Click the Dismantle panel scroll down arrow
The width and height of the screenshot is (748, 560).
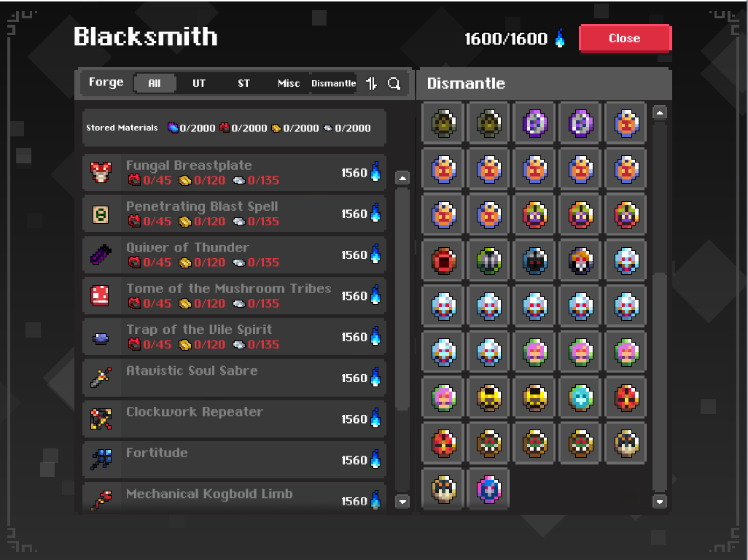660,502
